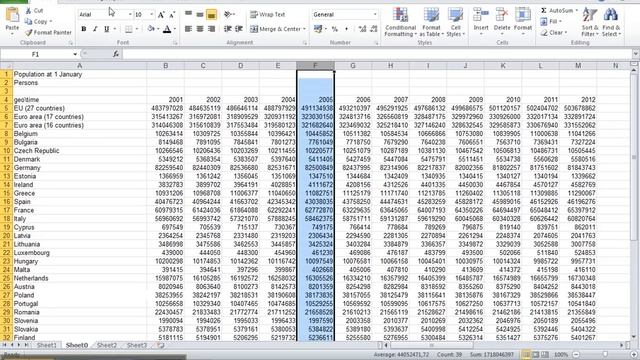Viewport: 640px width, 360px height.
Task: Open Font dialog launcher
Action: point(175,43)
